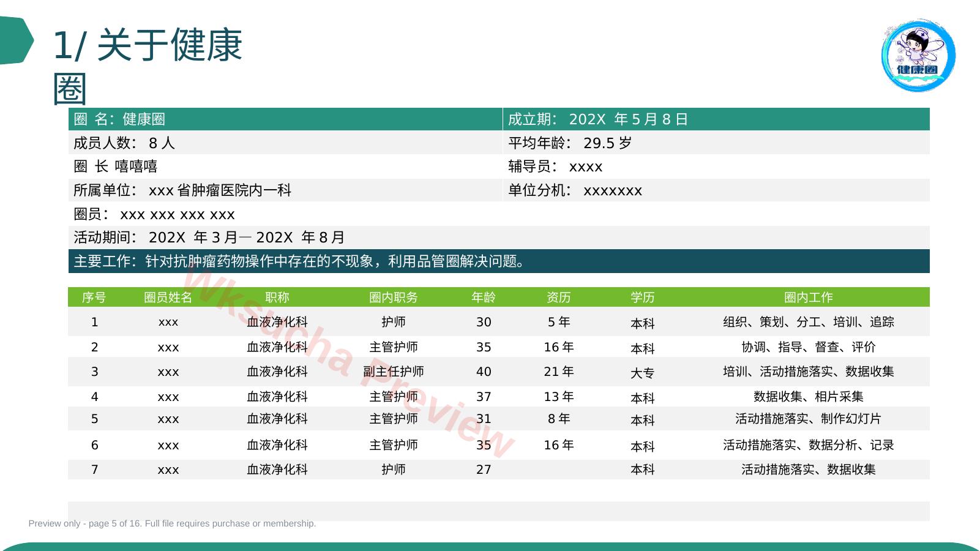The image size is (980, 551).
Task: Click 培训、活动措施落实、数据收集 cell
Action: coord(809,372)
